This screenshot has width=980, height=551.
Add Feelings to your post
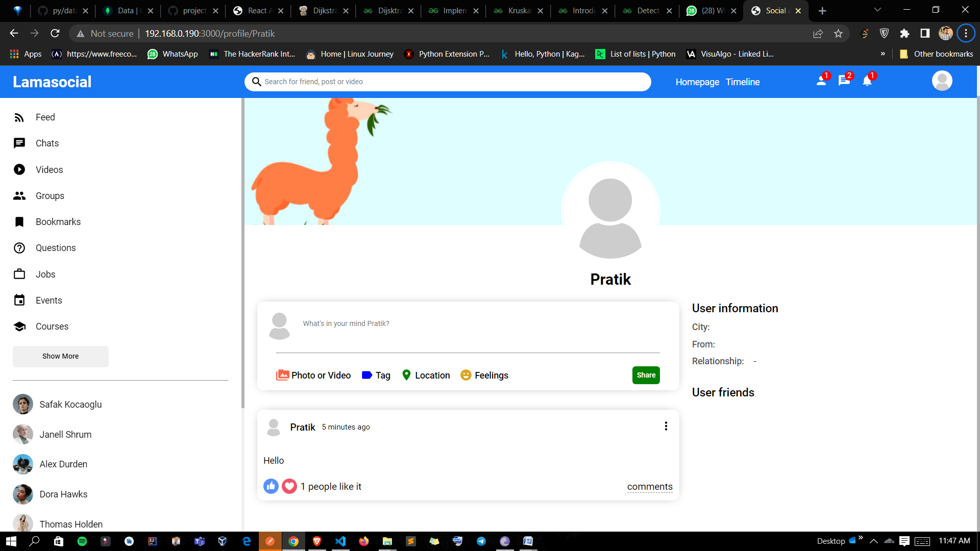(x=484, y=375)
